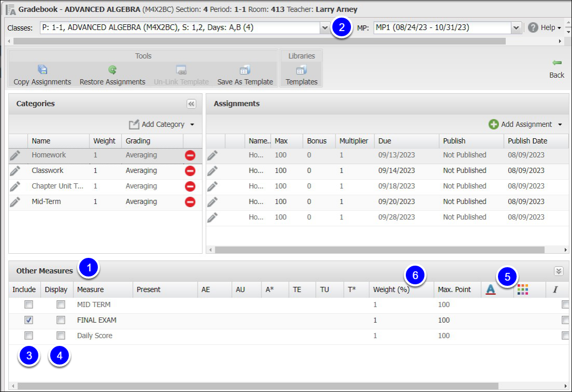Click the Add Category notepad icon
572x392 pixels.
click(x=134, y=124)
